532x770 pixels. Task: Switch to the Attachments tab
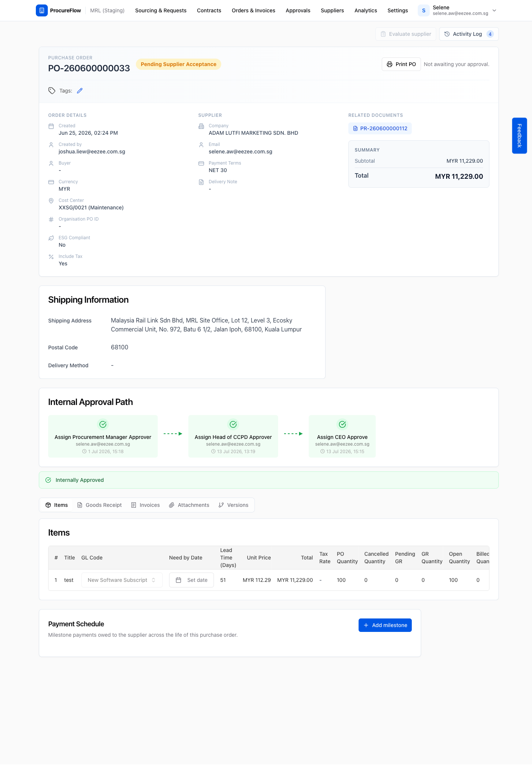tap(189, 505)
